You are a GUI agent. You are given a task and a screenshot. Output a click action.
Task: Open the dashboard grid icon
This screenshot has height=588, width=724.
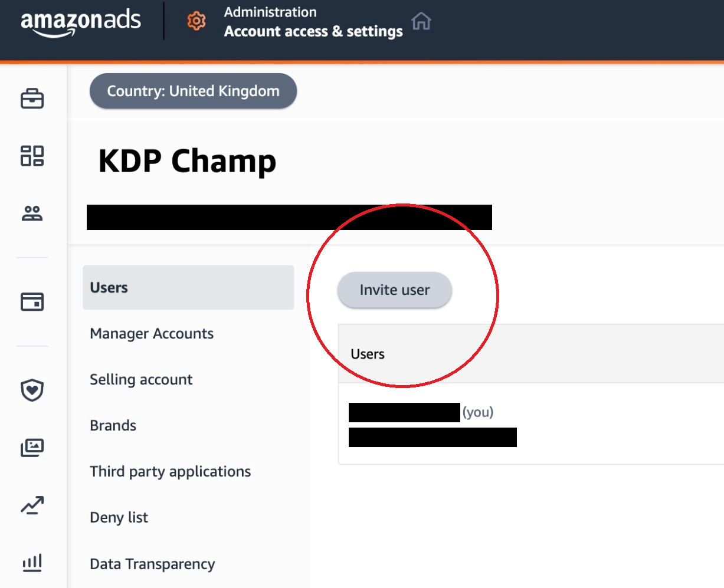(x=32, y=156)
